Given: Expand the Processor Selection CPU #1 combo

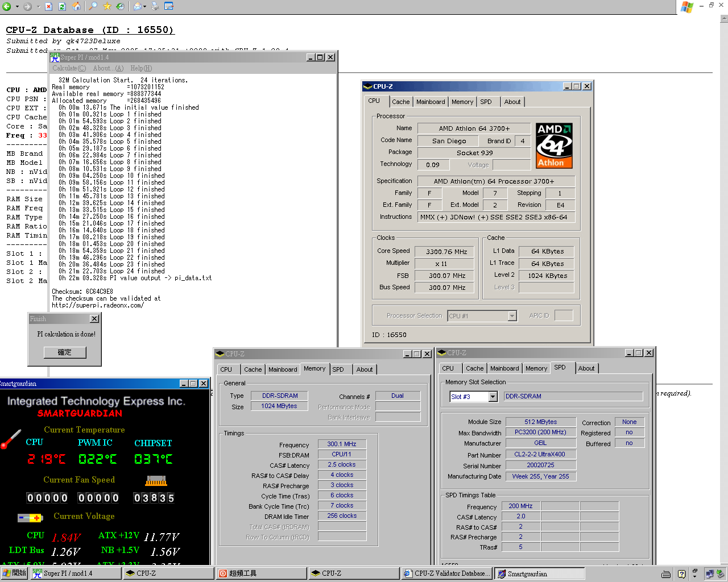Looking at the screenshot, I should (512, 316).
